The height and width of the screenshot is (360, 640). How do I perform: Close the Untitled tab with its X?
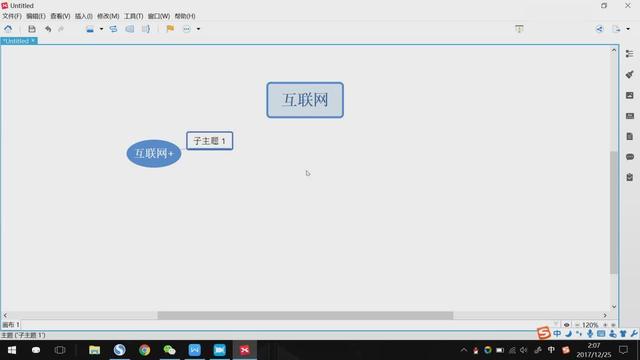point(33,40)
